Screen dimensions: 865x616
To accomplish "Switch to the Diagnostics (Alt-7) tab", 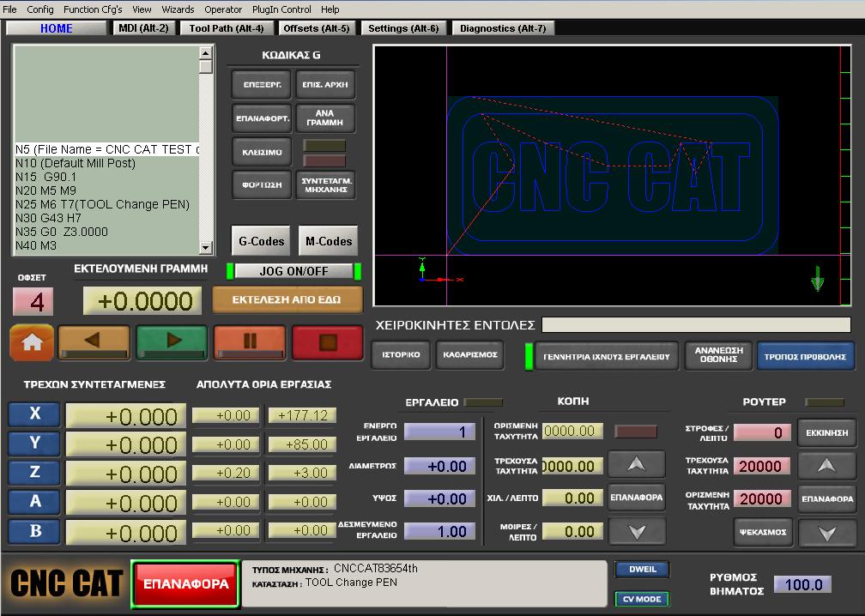I will [x=503, y=27].
